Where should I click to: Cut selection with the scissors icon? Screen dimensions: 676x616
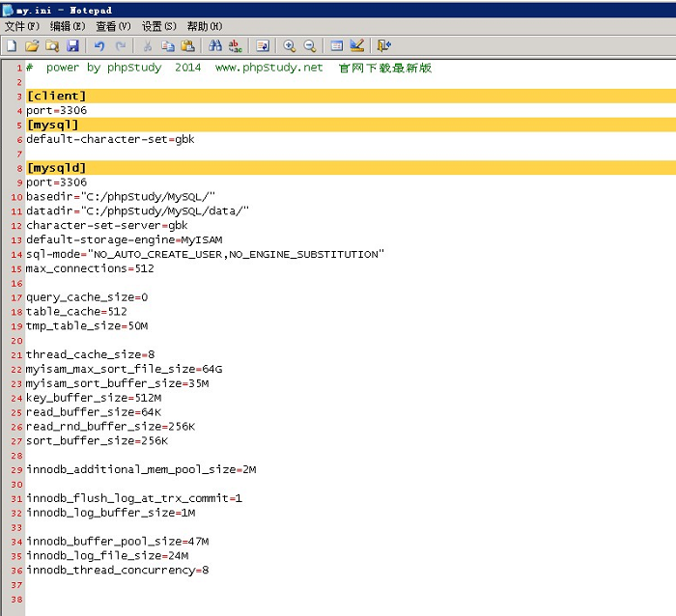tap(148, 45)
